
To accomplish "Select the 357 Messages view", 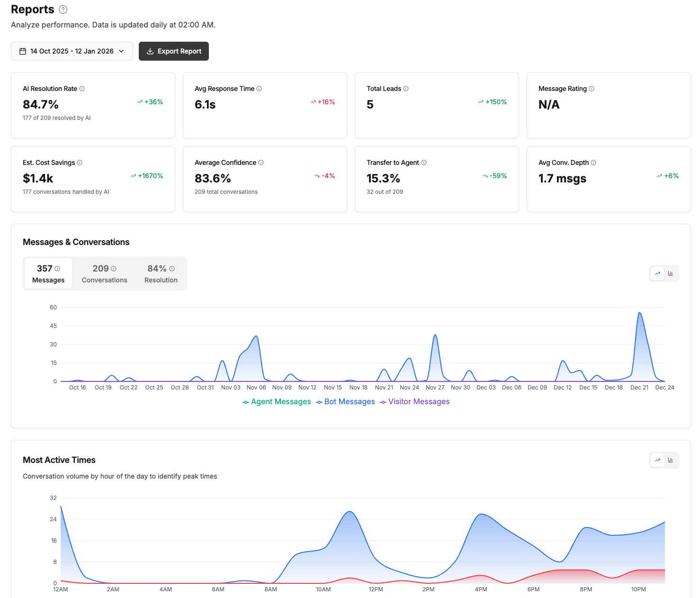I will click(x=48, y=273).
